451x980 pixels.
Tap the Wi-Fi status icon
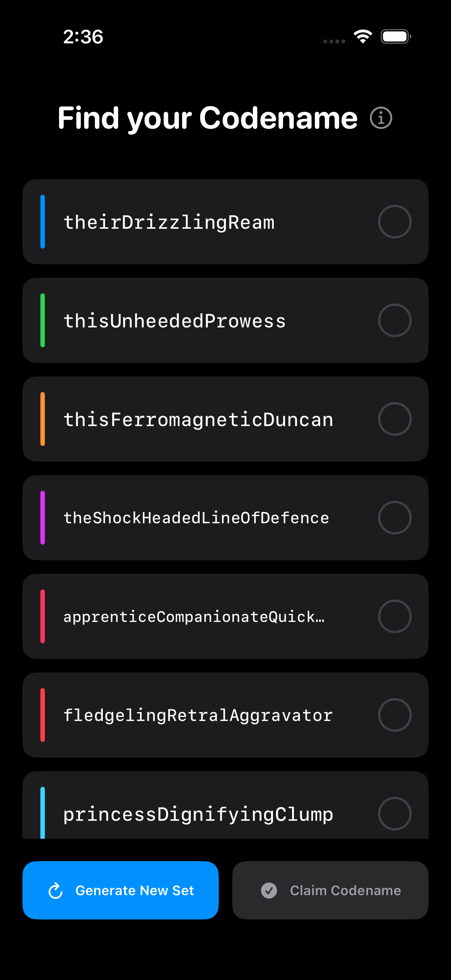(363, 37)
